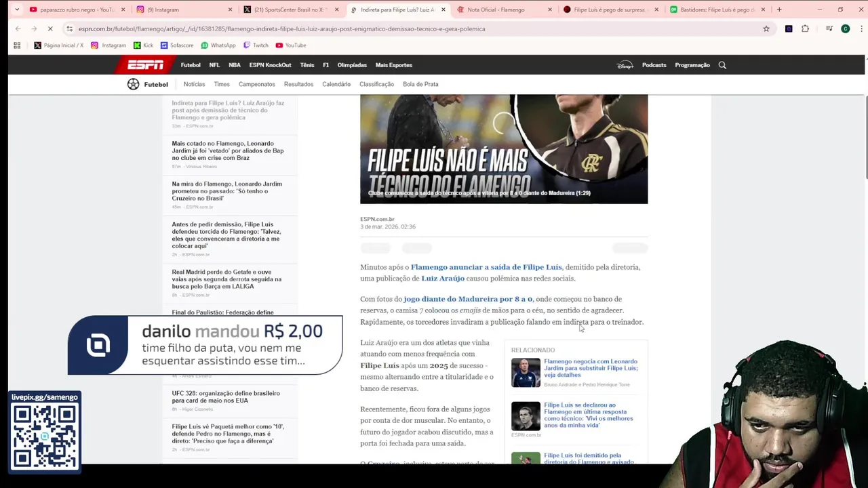Open ESPN KnockOut menu item
This screenshot has width=868, height=488.
(x=270, y=65)
